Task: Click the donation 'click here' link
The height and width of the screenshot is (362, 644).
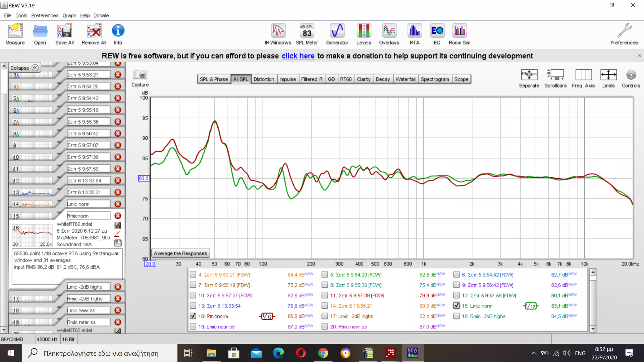Action: click(298, 56)
